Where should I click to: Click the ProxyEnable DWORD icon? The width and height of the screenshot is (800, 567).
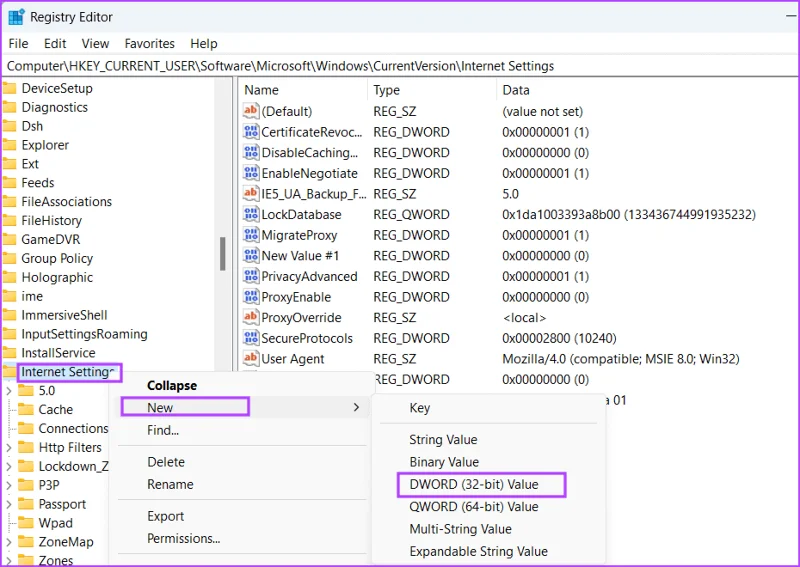[x=251, y=297]
